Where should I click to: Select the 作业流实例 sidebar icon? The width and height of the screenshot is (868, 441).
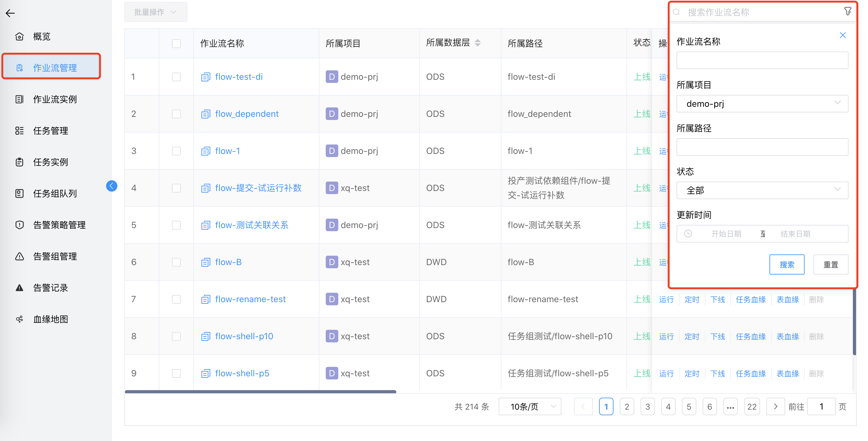tap(19, 99)
